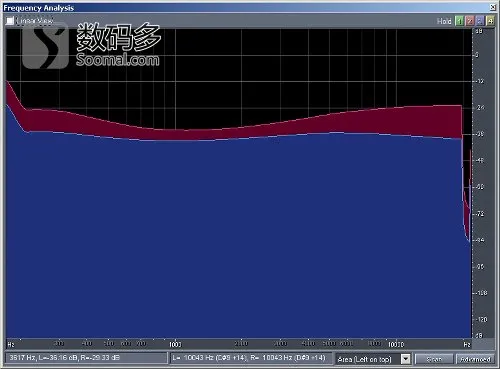Click the Hold label text
Image resolution: width=500 pixels, height=369 pixels.
(x=444, y=21)
